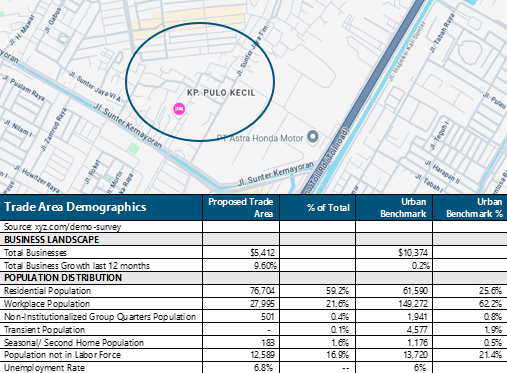Select the 13,720 benchmark value
Image resolution: width=507 pixels, height=373 pixels.
click(415, 355)
